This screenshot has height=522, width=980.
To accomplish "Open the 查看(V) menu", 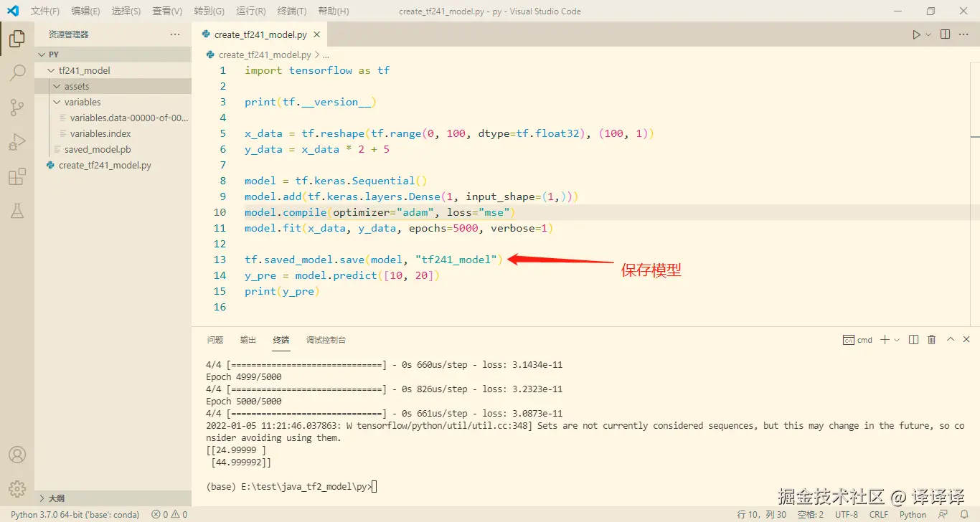I will (167, 11).
